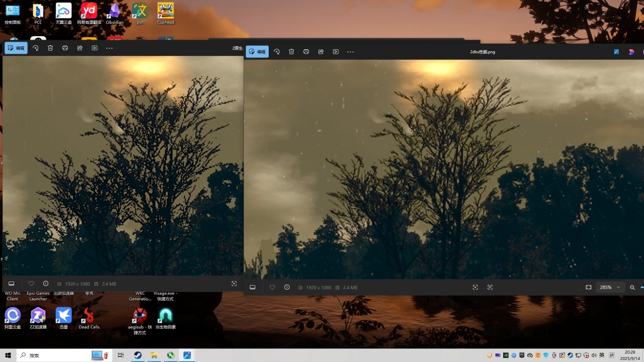Screen dimensions: 644x362
Task: Share the image from the left photo window
Action: click(79, 48)
